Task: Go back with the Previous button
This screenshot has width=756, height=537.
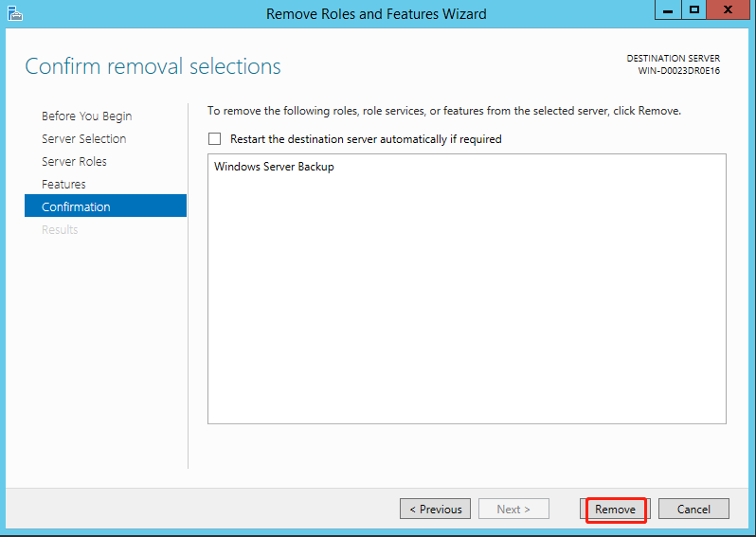Action: 435,509
